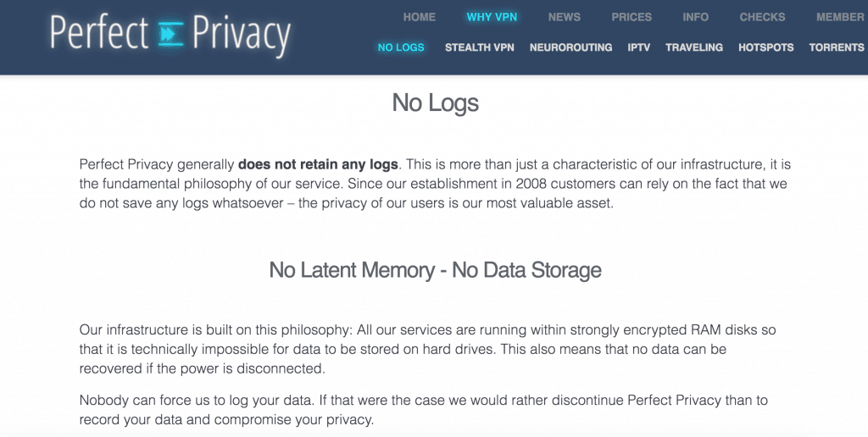Switch to the NO LOGS subpage tab

pyautogui.click(x=401, y=47)
